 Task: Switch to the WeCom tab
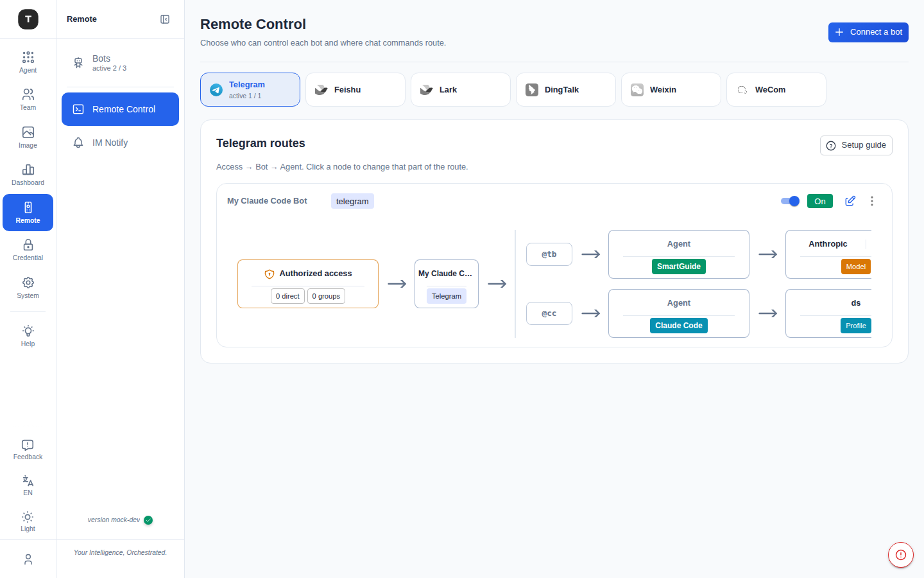pos(776,89)
